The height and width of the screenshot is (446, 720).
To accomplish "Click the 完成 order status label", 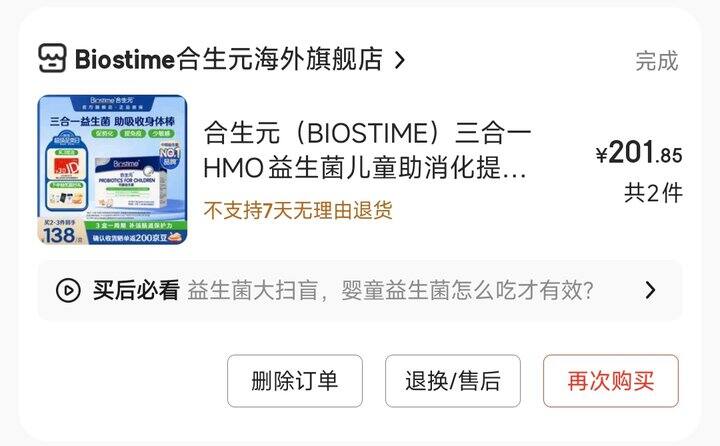I will coord(657,61).
